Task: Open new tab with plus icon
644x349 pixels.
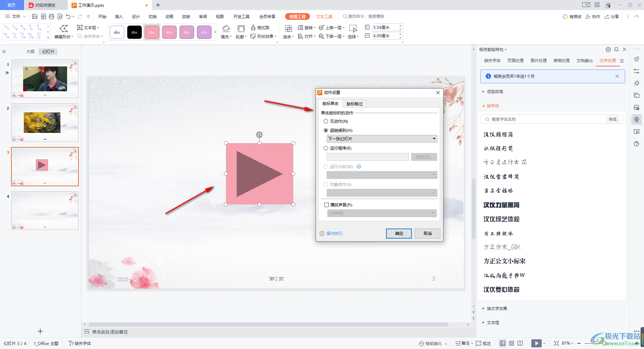Action: [158, 5]
